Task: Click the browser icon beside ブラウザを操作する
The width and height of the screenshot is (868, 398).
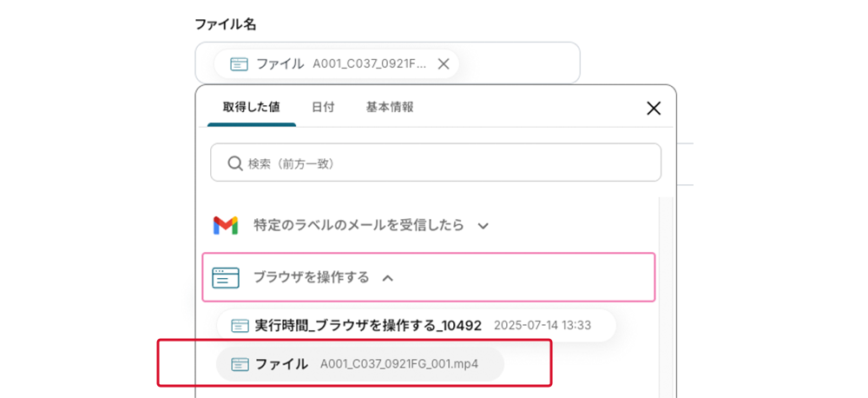Action: (x=226, y=277)
